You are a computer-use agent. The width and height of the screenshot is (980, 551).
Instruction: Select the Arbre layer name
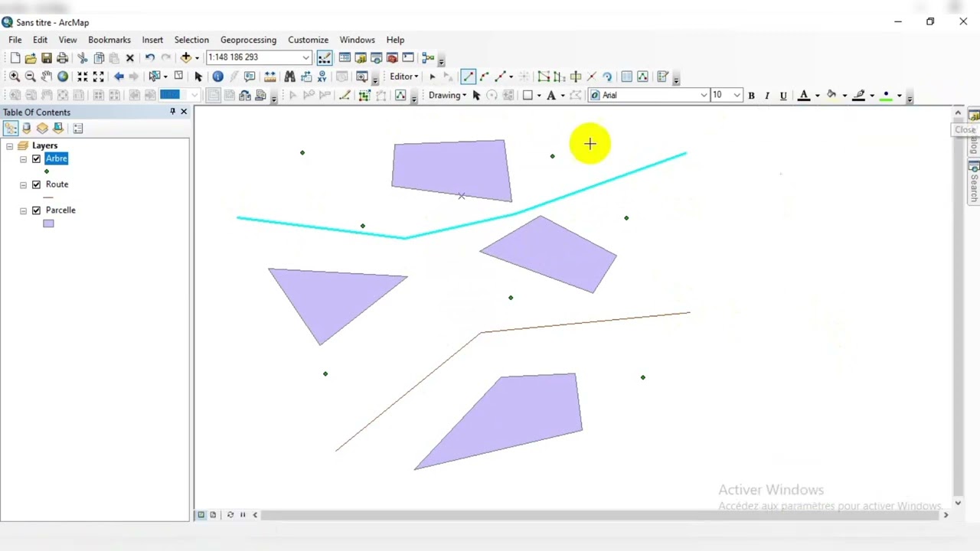(56, 158)
